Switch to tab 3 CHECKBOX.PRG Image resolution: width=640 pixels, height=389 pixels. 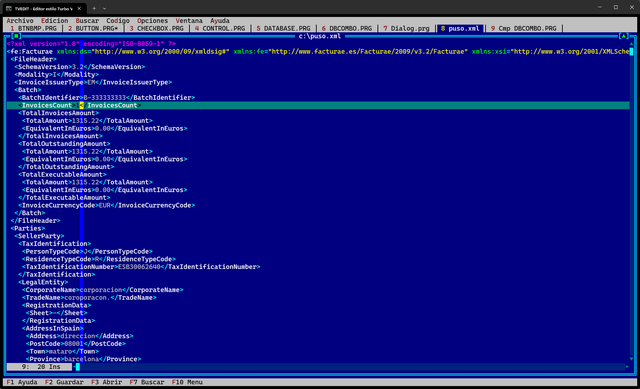tap(156, 28)
